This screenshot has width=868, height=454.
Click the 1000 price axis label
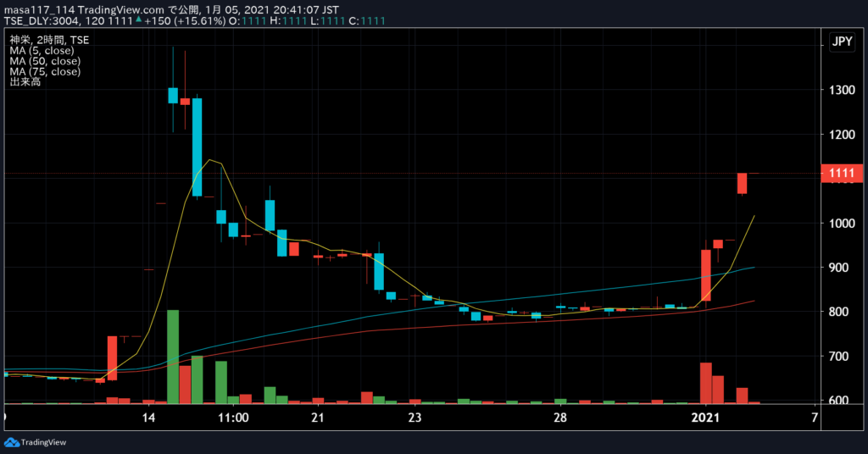842,223
